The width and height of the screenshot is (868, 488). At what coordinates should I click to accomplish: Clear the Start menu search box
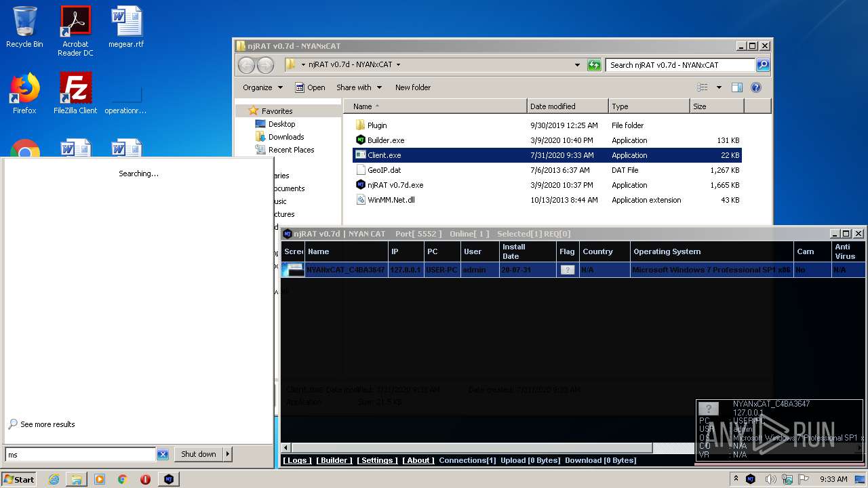pos(163,454)
